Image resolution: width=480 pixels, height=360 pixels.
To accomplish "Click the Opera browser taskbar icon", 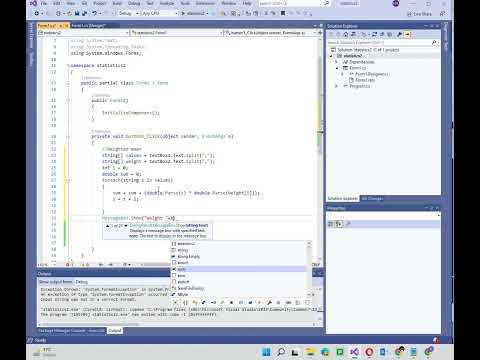I will pos(369,352).
